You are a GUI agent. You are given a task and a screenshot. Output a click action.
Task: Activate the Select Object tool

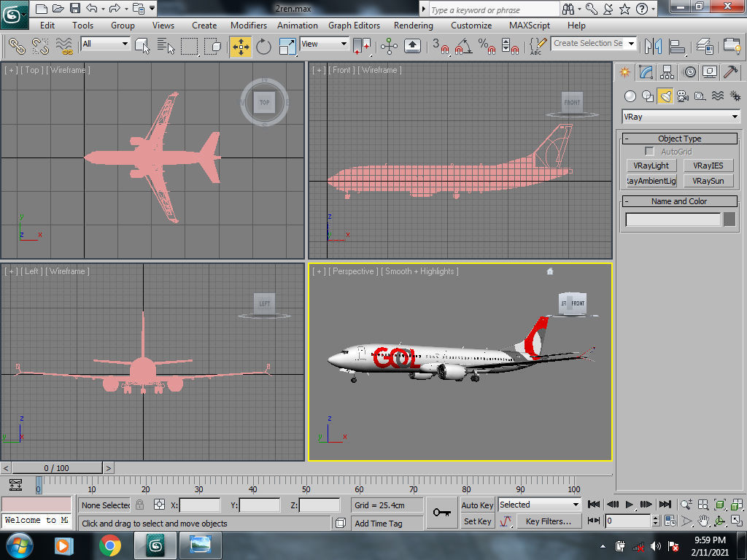[x=142, y=46]
